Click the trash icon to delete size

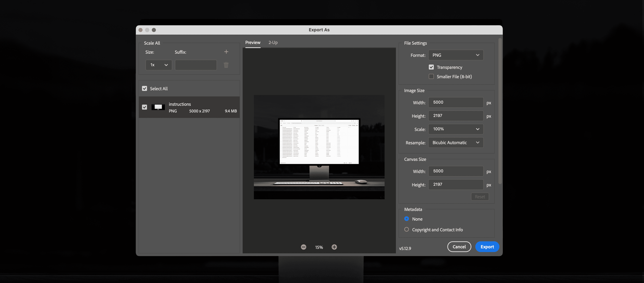226,65
